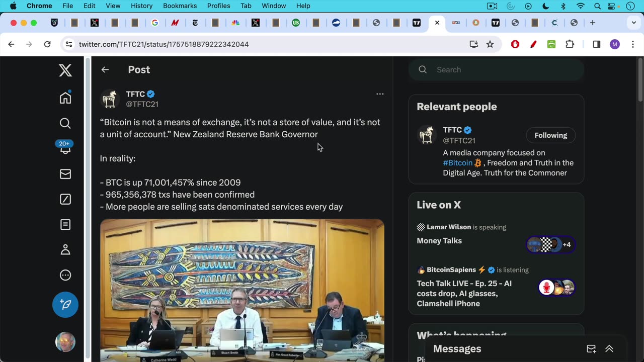Open the Chrome menu in menu bar
Screen dimensions: 644x362
[x=39, y=6]
